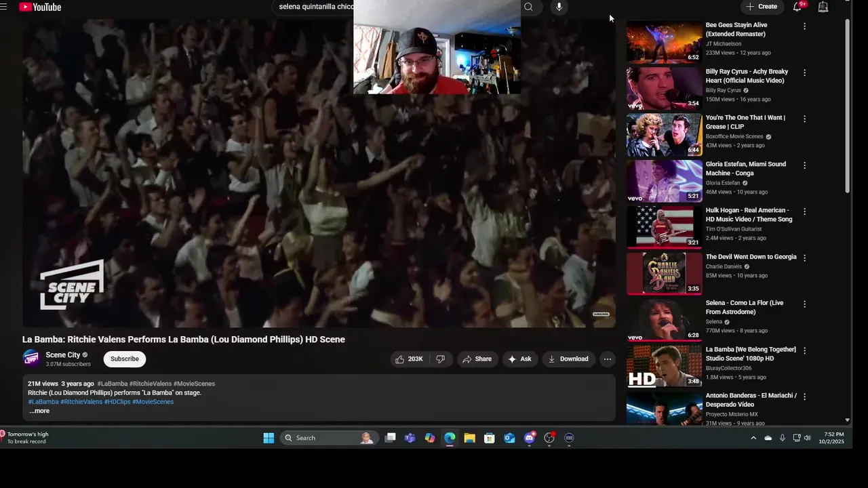Open Discord from the taskbar

[530, 438]
